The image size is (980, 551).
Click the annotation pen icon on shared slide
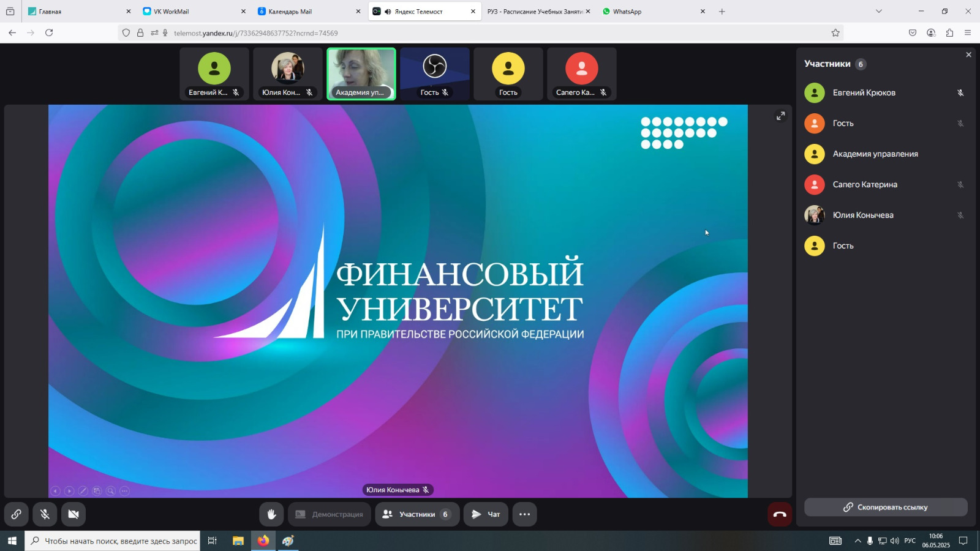(x=83, y=491)
